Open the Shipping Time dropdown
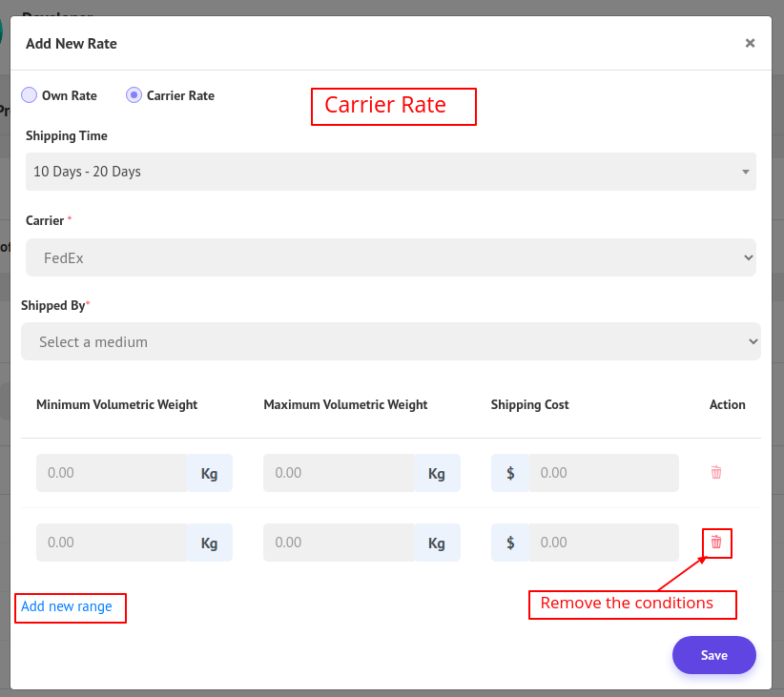The height and width of the screenshot is (697, 784). pos(390,172)
